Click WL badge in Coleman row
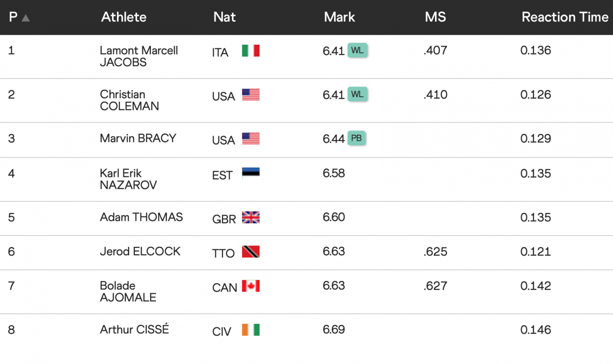The height and width of the screenshot is (364, 613). point(357,94)
